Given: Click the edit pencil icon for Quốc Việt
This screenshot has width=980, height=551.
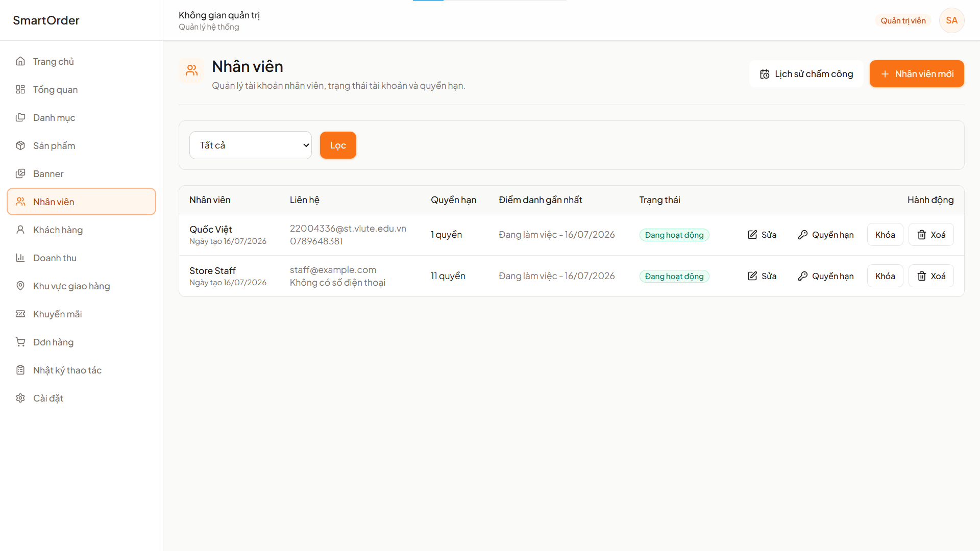Looking at the screenshot, I should click(x=752, y=235).
